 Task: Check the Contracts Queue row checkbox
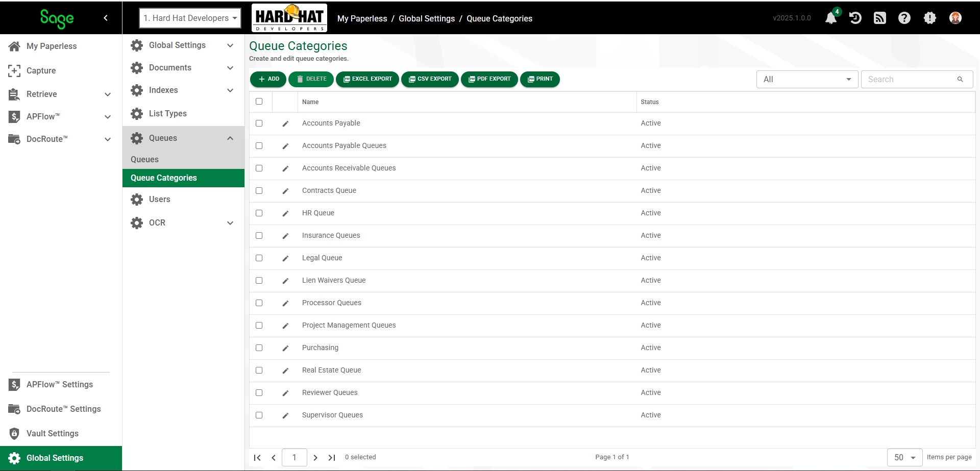pyautogui.click(x=259, y=190)
